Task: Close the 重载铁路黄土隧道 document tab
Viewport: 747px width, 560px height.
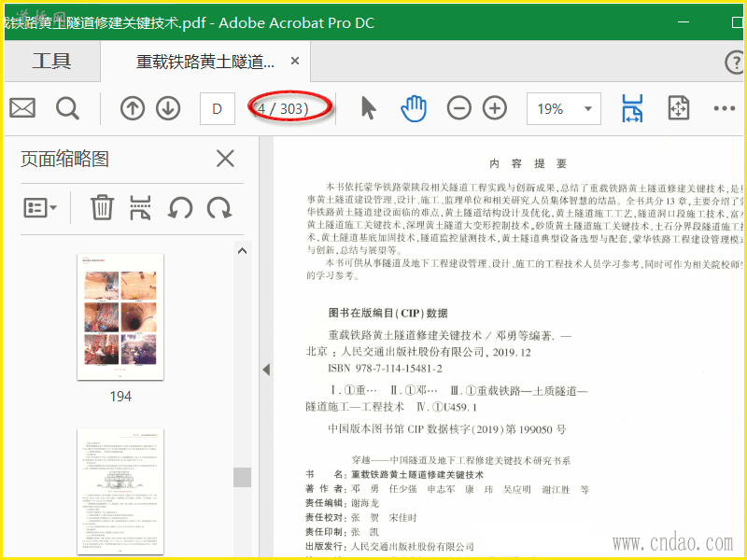Action: click(295, 61)
